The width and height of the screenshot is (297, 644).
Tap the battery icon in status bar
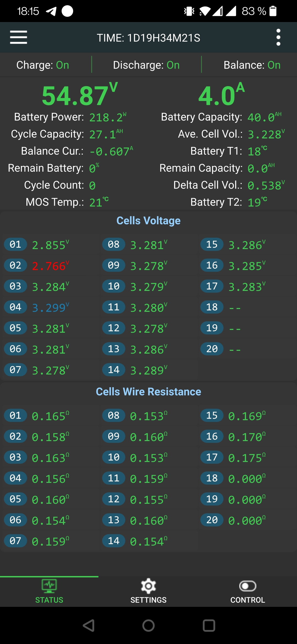[273, 11]
